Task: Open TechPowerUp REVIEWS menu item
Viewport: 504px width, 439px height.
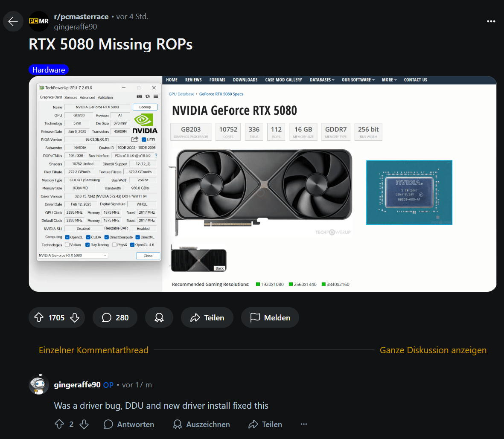Action: click(x=193, y=80)
